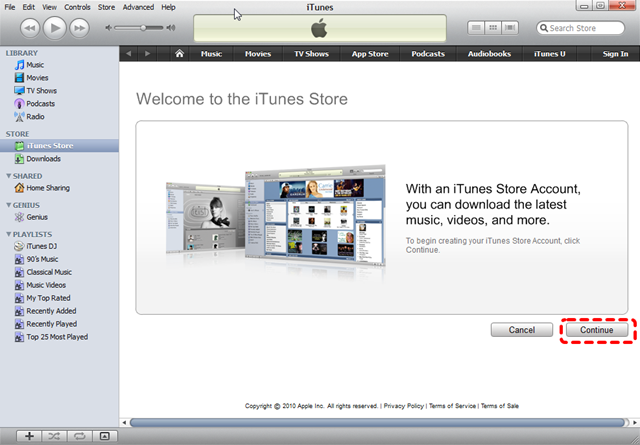Viewport: 640px width, 445px height.
Task: Open the iTunes U tab
Action: click(549, 53)
